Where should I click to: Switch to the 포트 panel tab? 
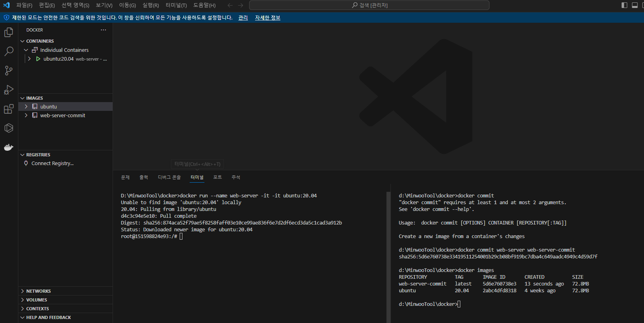click(218, 177)
